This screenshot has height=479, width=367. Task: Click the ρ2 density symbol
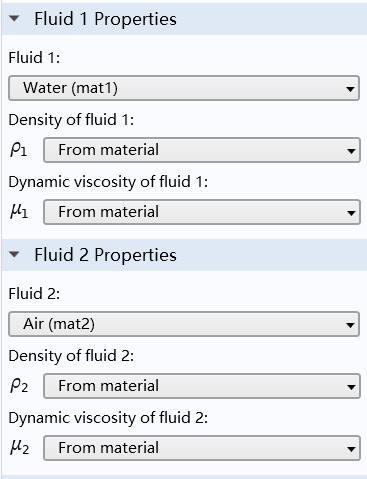tap(19, 386)
